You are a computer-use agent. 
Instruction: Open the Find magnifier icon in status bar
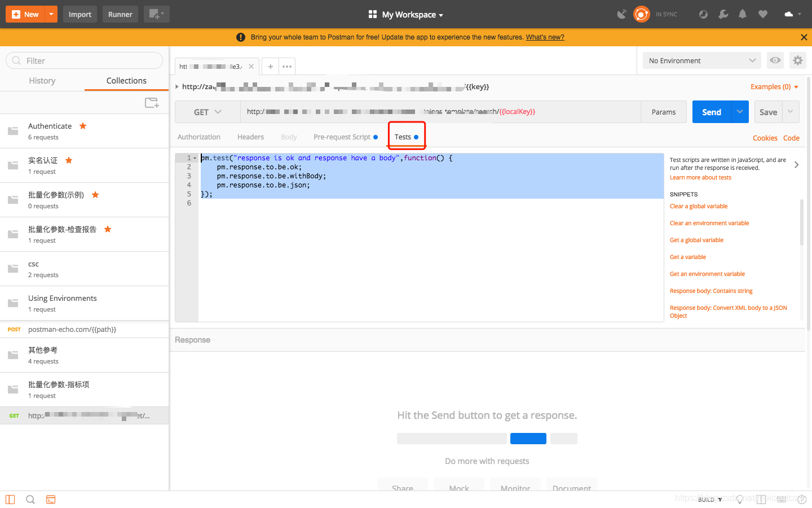click(x=30, y=500)
